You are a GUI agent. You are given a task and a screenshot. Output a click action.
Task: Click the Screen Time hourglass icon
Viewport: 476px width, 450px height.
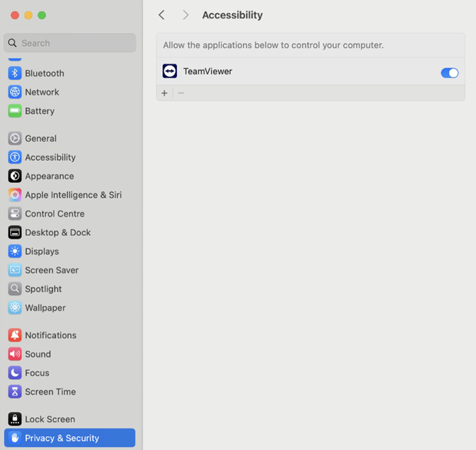click(15, 392)
